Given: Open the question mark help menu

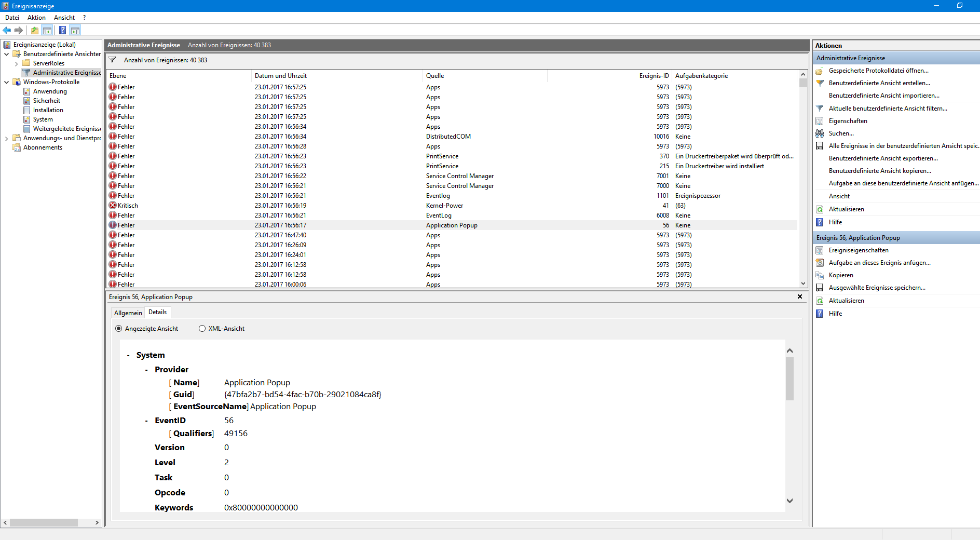Looking at the screenshot, I should coord(84,18).
